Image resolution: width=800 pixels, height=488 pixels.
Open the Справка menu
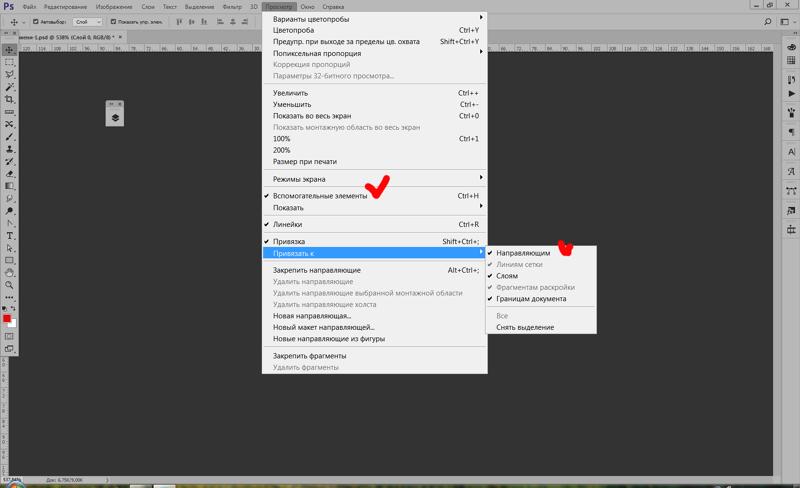coord(333,7)
